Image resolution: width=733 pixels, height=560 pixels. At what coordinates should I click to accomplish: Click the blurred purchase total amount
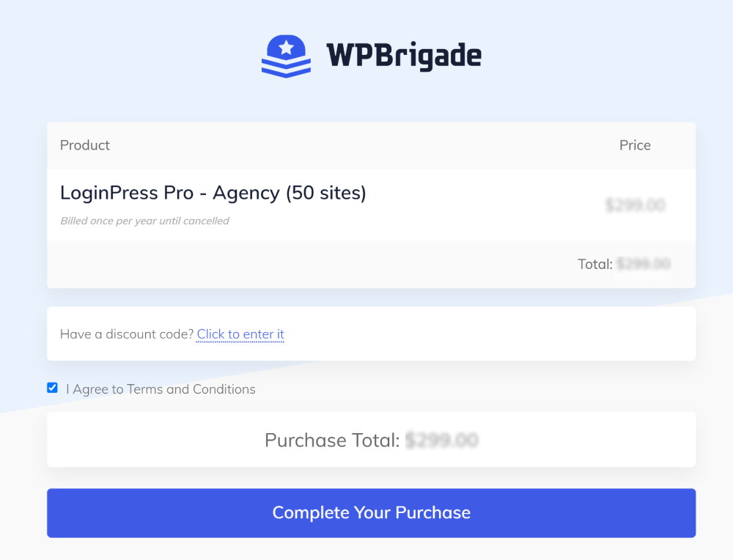click(x=442, y=440)
